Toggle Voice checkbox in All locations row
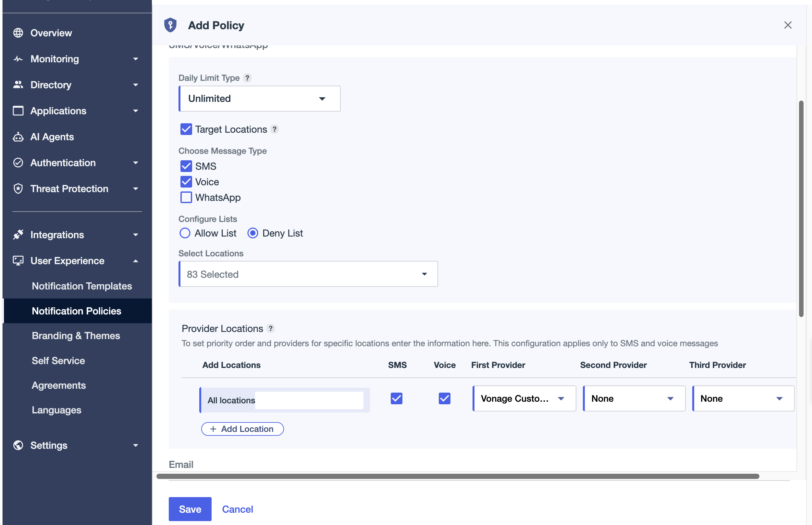Image resolution: width=812 pixels, height=525 pixels. (x=445, y=398)
